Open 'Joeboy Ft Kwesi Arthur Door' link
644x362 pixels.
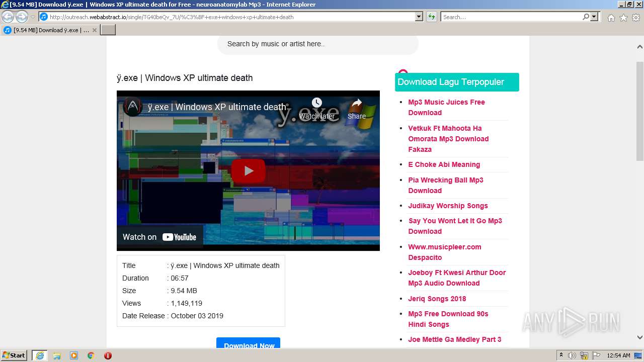click(x=457, y=278)
